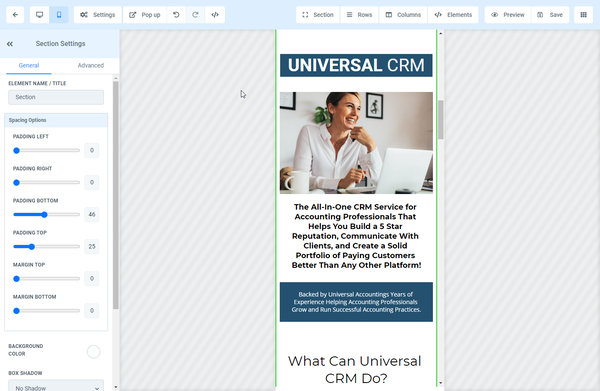Switch to the Advanced tab

click(x=91, y=65)
